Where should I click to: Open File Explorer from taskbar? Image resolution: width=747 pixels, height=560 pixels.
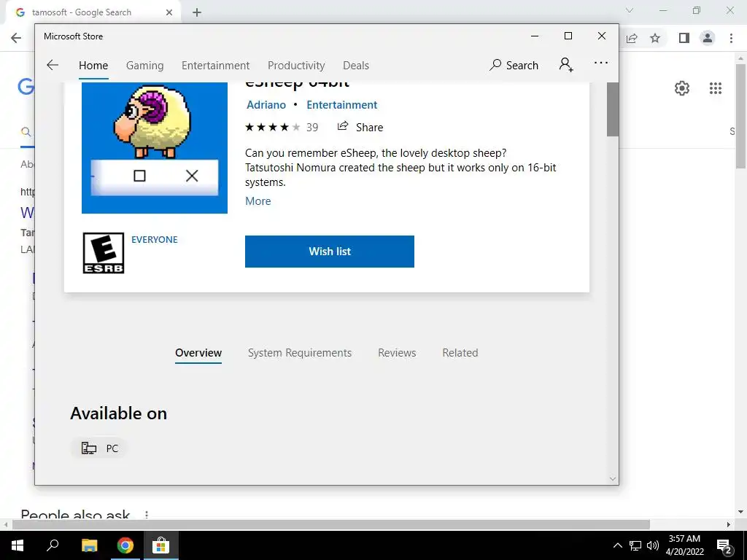[89, 545]
